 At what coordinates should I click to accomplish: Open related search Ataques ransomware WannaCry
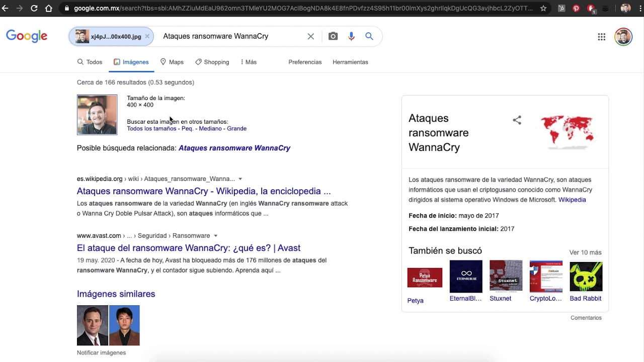(x=234, y=148)
